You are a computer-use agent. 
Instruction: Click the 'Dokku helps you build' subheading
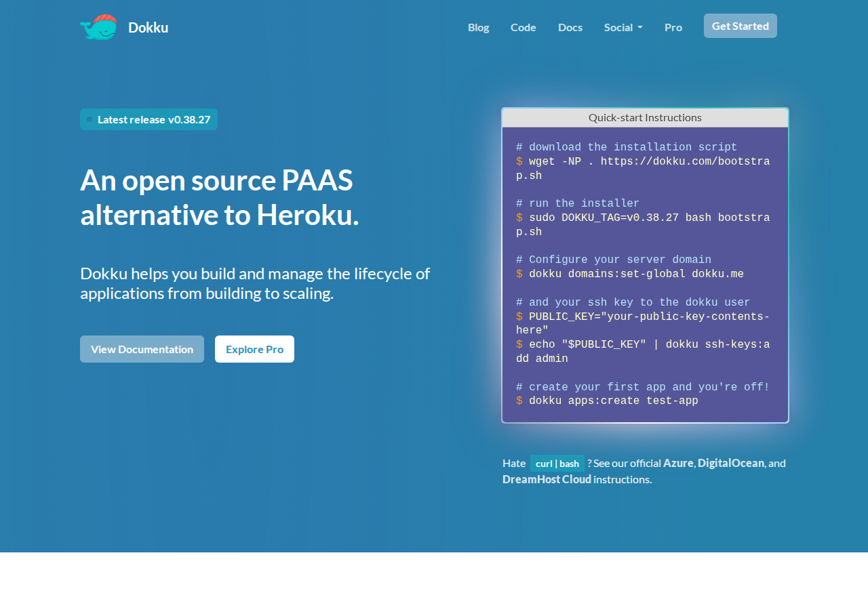255,283
